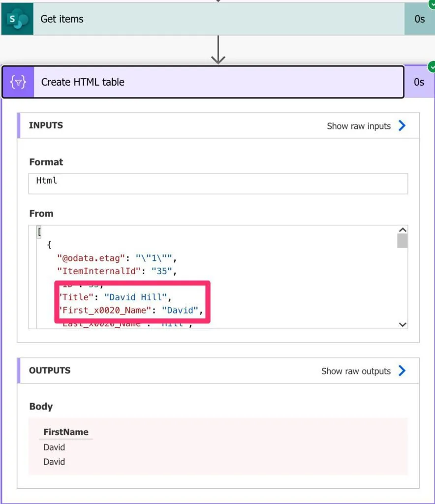Open Show raw outputs link
435x504 pixels.
[x=356, y=371]
